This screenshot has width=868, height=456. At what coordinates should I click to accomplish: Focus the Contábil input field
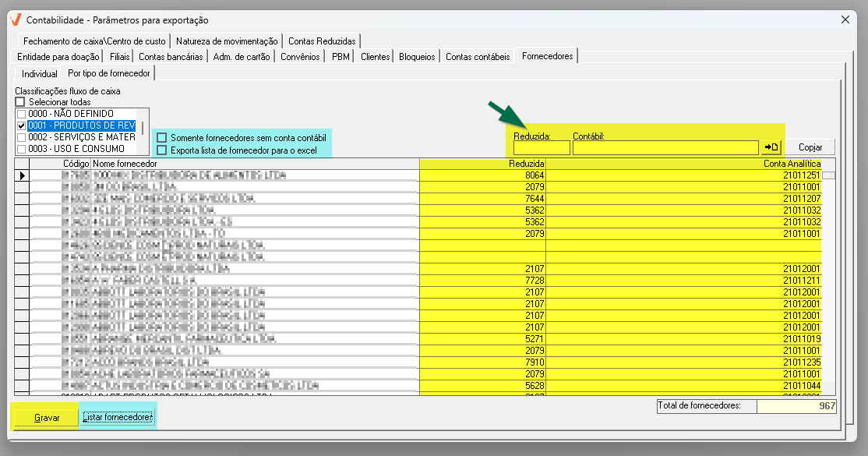pos(665,148)
